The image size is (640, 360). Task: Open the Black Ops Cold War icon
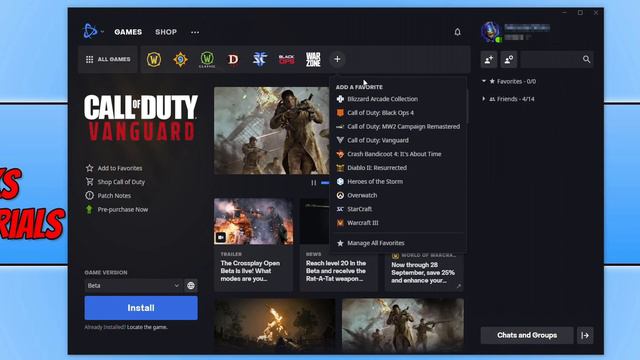pyautogui.click(x=287, y=60)
